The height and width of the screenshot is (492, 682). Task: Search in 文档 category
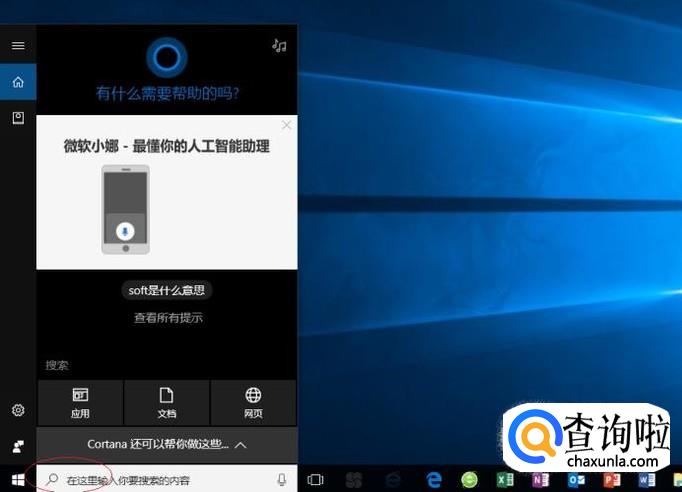point(167,403)
